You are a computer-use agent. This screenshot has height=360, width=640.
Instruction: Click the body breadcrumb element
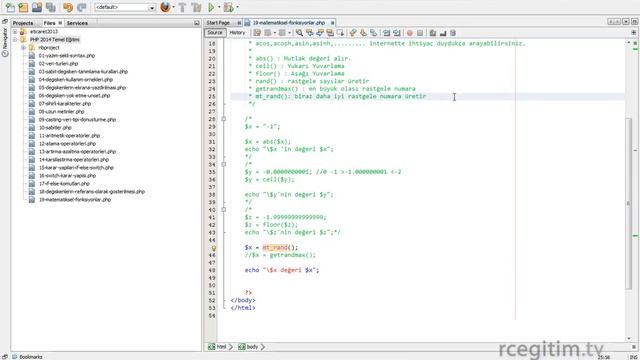pyautogui.click(x=249, y=347)
